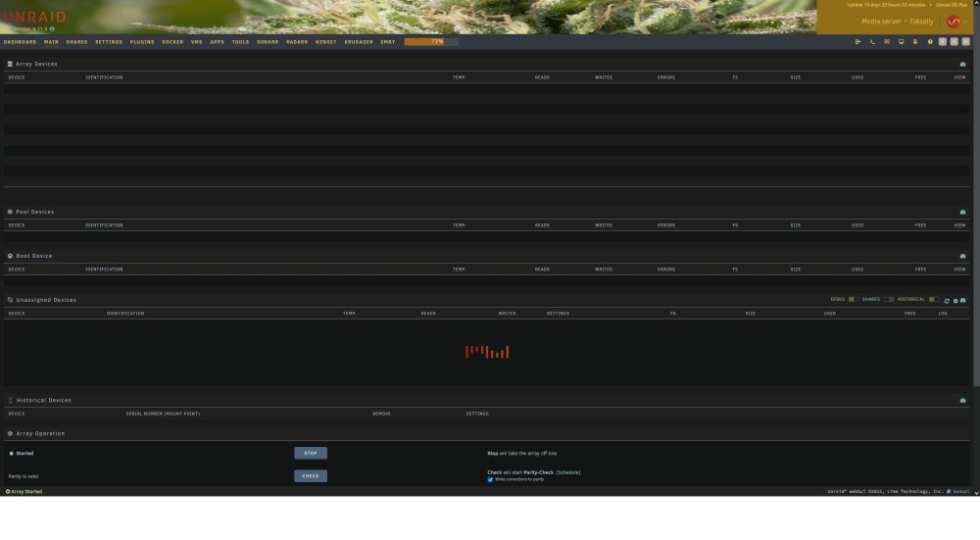Click the REMOVE column header in Historical Devices
980x540 pixels.
(382, 414)
